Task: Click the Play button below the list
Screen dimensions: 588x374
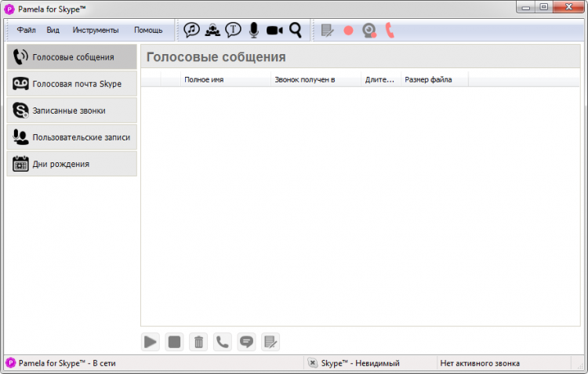Action: point(151,342)
